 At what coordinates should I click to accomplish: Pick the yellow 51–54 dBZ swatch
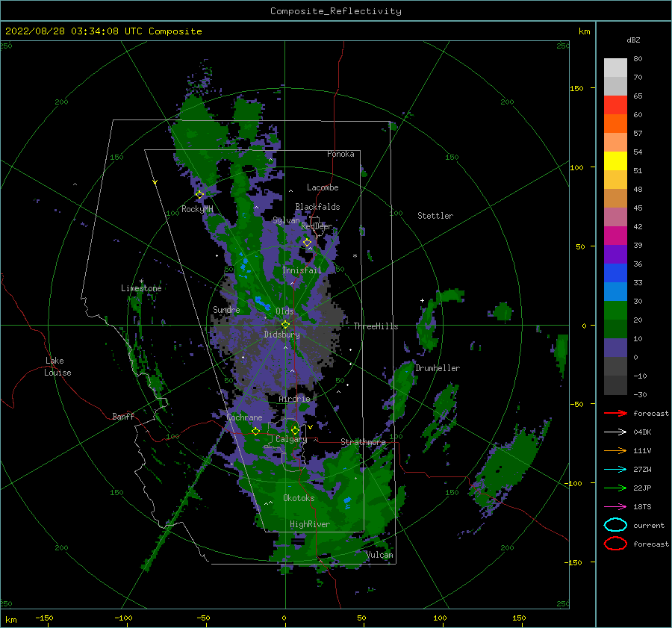coord(615,161)
